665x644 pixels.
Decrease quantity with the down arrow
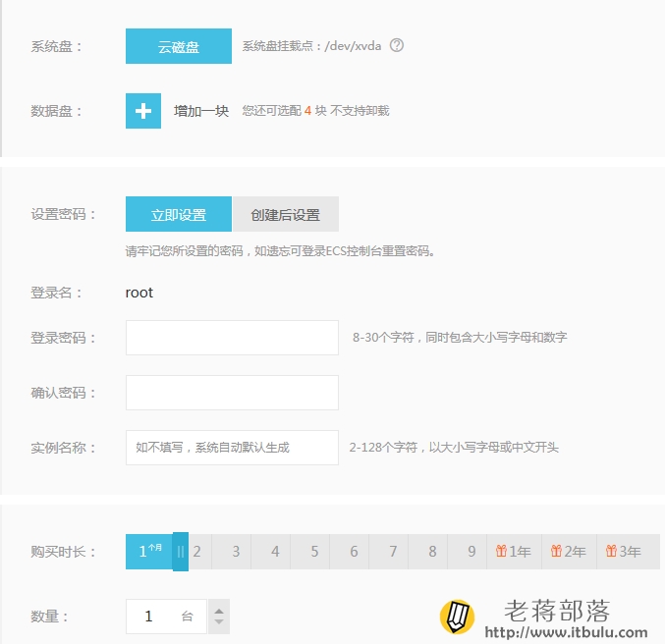point(219,621)
